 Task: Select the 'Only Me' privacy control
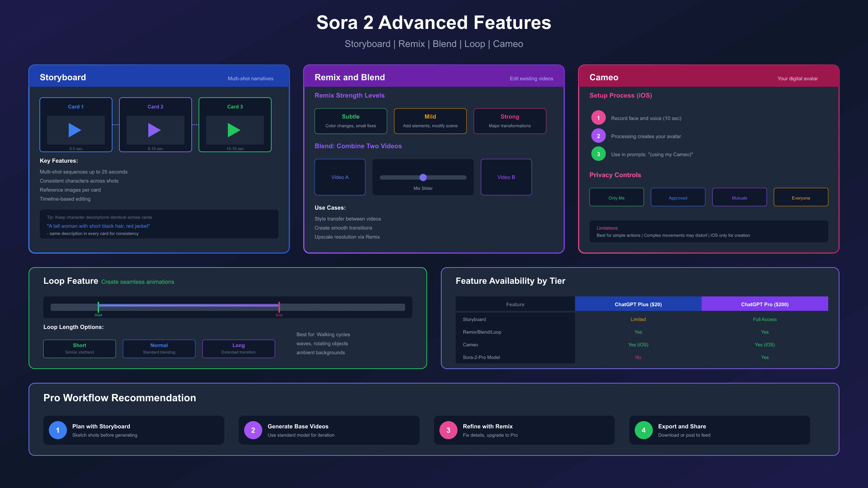(x=616, y=197)
